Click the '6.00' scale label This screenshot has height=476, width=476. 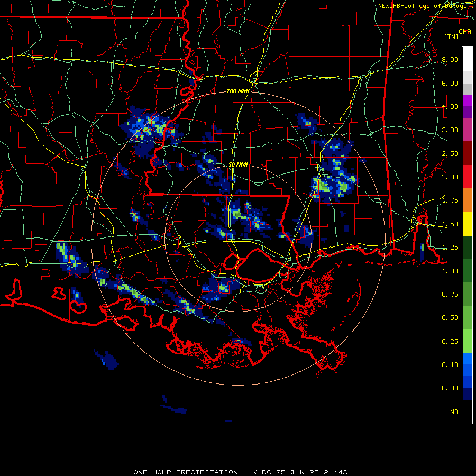pos(450,83)
